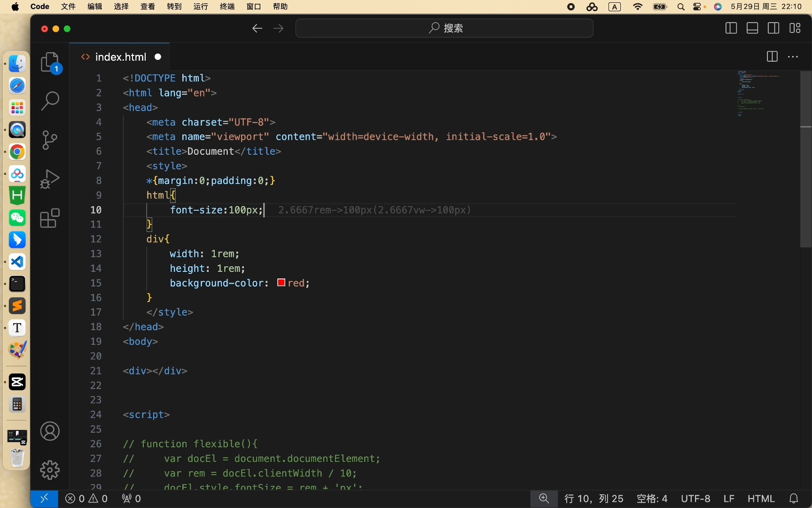Open Trash from the Dock

[17, 457]
